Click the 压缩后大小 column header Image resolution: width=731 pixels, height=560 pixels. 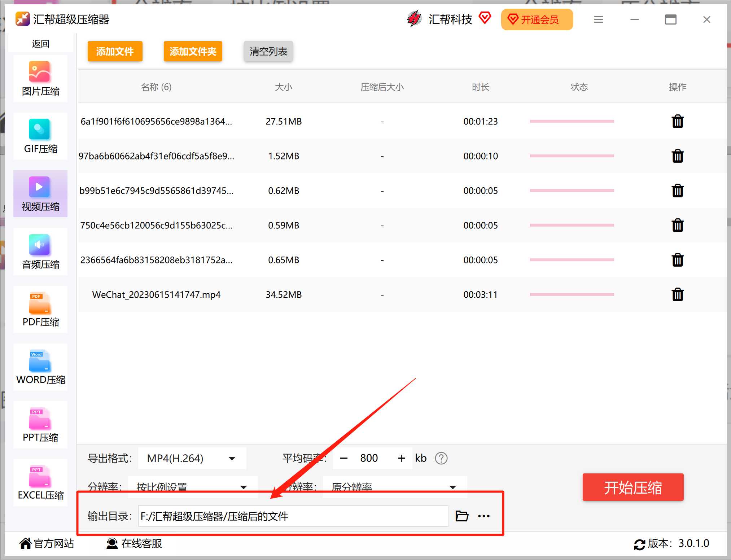tap(382, 87)
